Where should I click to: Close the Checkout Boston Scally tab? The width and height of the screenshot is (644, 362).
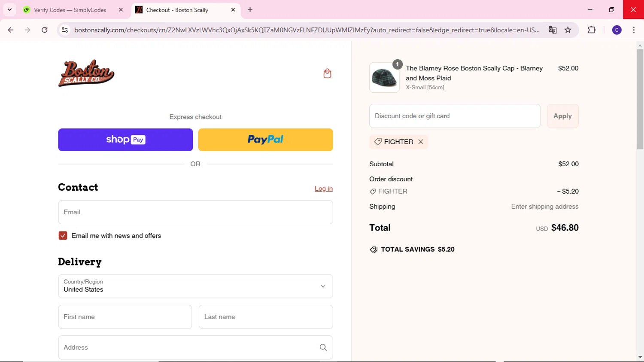[233, 9]
